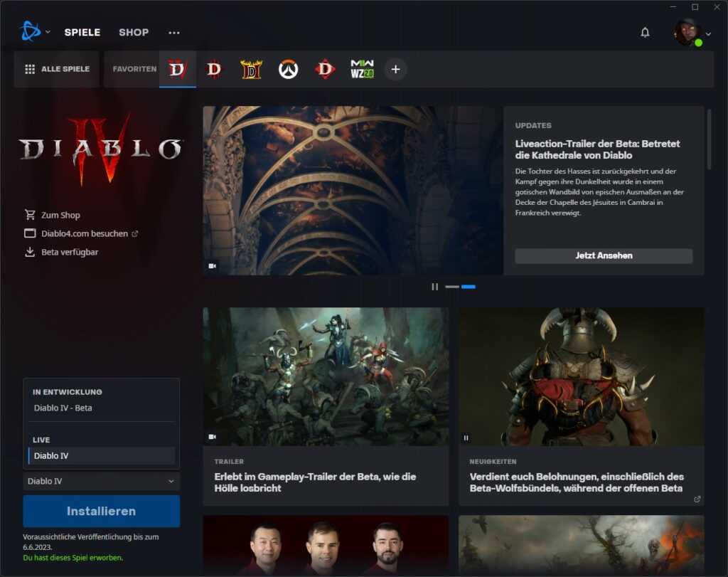Click the FAVORITEN label
This screenshot has width=728, height=577.
pyautogui.click(x=134, y=69)
